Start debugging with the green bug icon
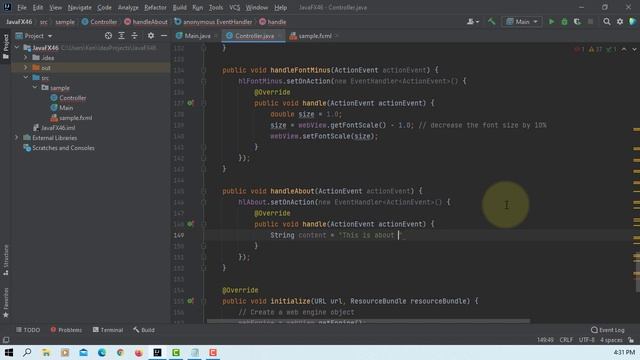The image size is (640, 360). 564,22
